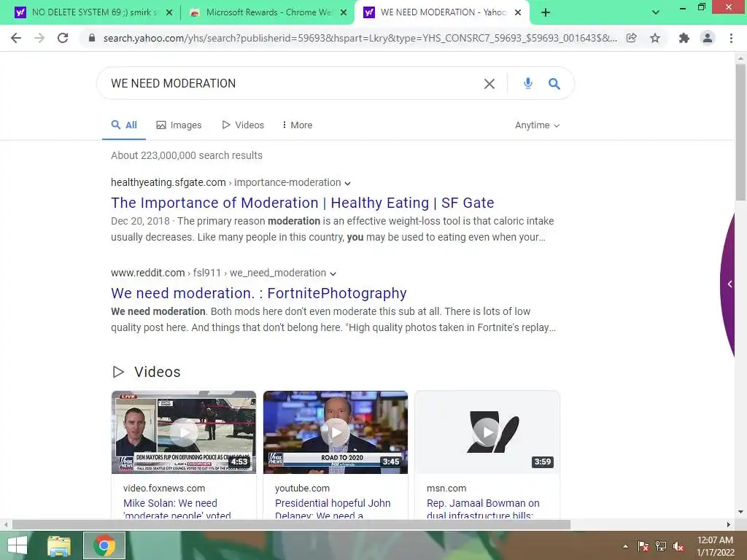Reload the current page
Screen dimensions: 747x560
[63, 38]
